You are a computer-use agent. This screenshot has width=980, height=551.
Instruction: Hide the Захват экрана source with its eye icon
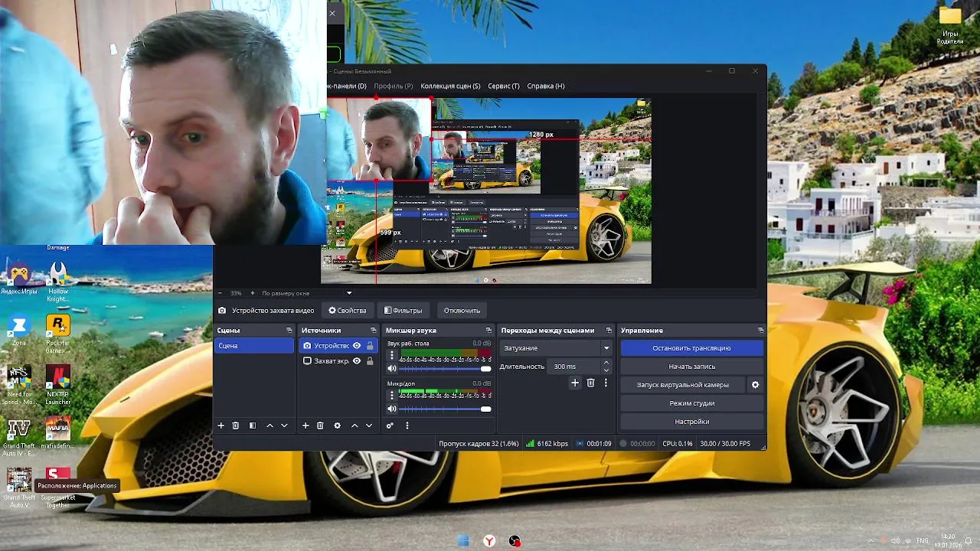pyautogui.click(x=357, y=361)
